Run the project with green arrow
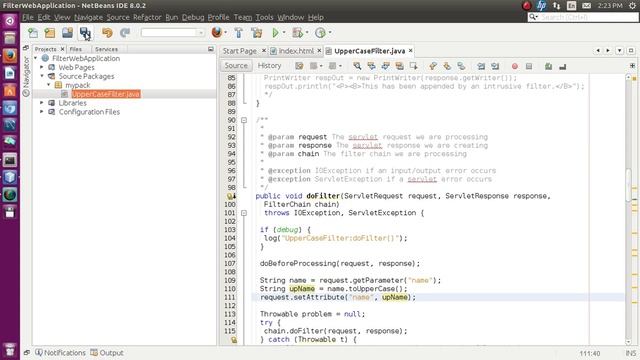Image resolution: width=640 pixels, height=360 pixels. click(x=276, y=33)
